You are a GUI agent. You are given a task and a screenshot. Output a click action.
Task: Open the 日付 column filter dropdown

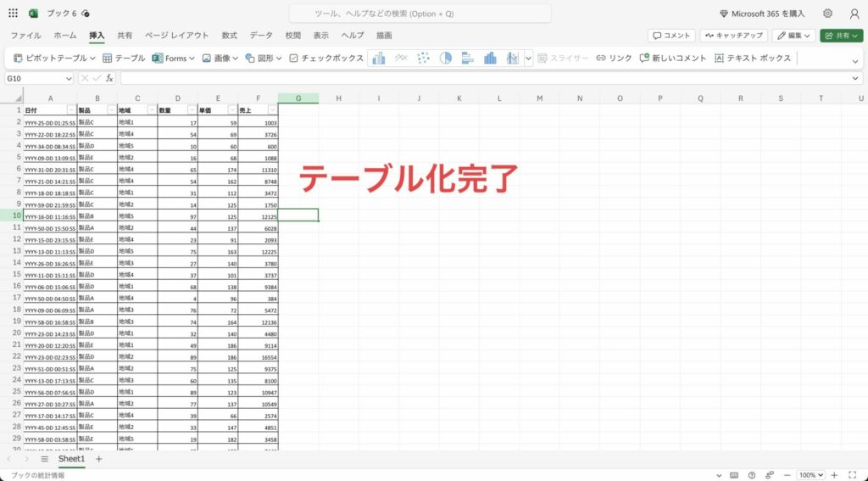pos(71,109)
